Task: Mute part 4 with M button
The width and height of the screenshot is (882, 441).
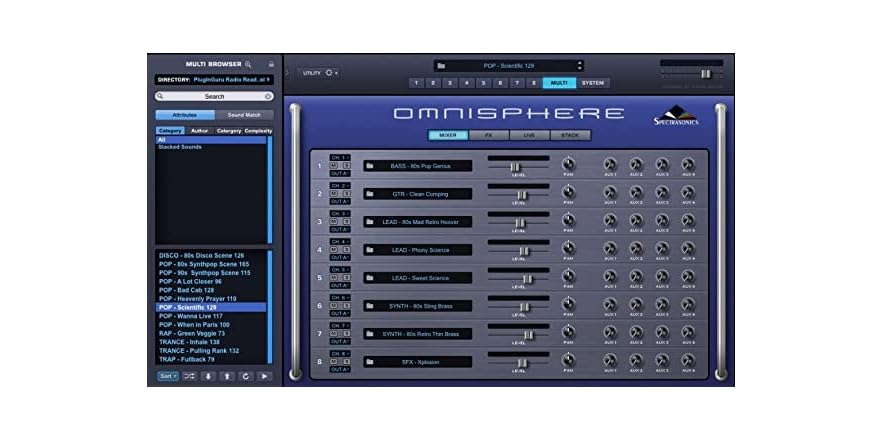Action: (x=334, y=250)
